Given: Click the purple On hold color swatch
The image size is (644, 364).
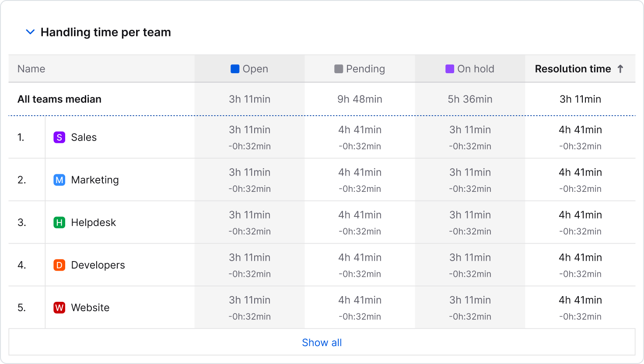Looking at the screenshot, I should click(x=450, y=69).
